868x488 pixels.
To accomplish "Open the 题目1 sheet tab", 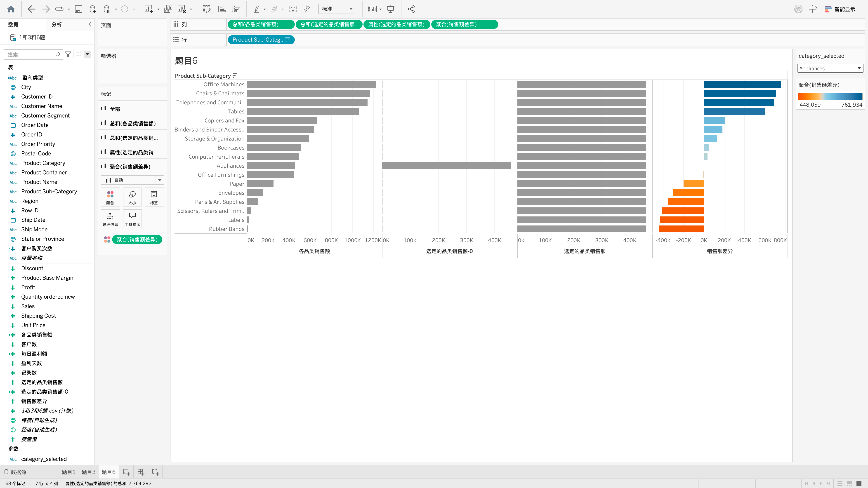I will coord(69,472).
